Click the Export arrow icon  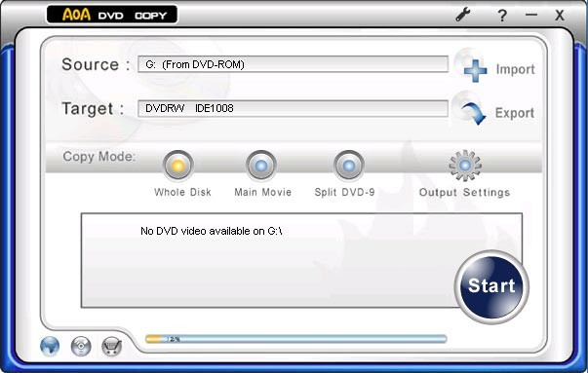473,113
